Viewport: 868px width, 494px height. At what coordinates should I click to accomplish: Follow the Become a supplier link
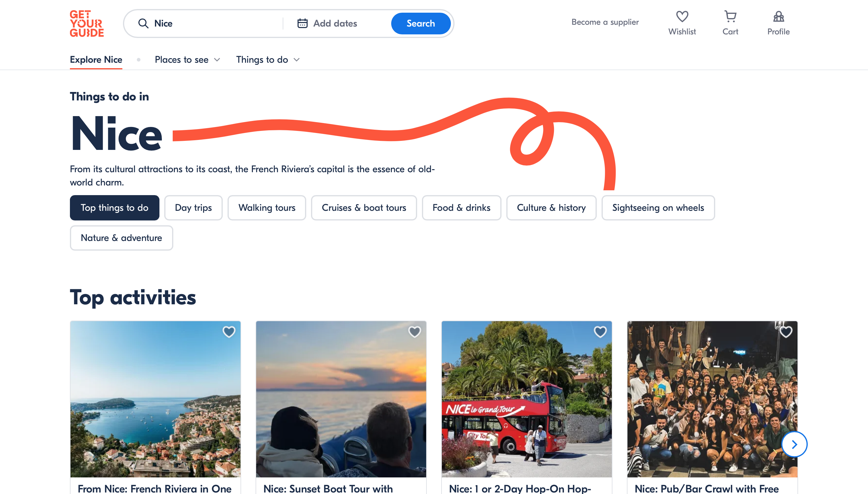(605, 22)
